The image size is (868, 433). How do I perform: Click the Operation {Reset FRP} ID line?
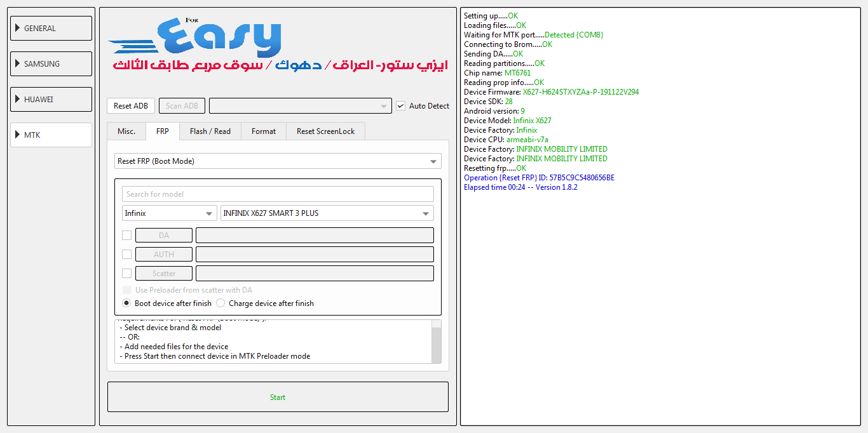pyautogui.click(x=539, y=178)
